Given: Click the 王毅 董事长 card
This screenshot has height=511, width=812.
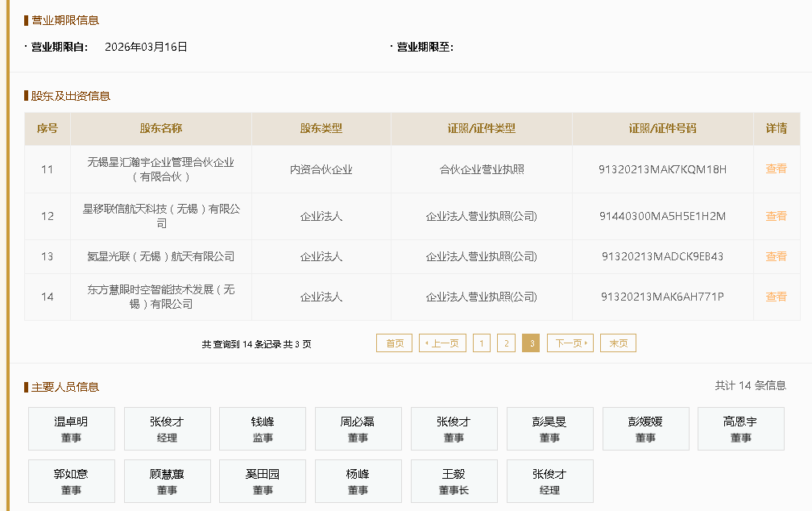Looking at the screenshot, I should [x=454, y=481].
